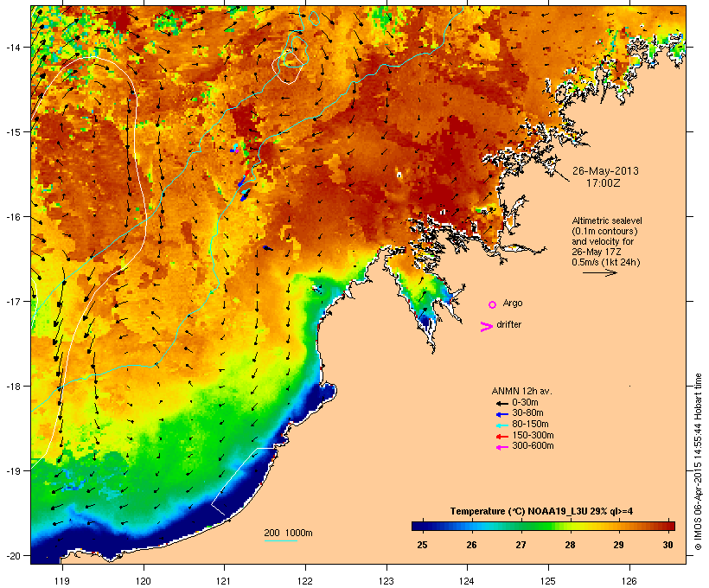Click the 'drifter' legend label
This screenshot has height=588, width=709.
[508, 324]
